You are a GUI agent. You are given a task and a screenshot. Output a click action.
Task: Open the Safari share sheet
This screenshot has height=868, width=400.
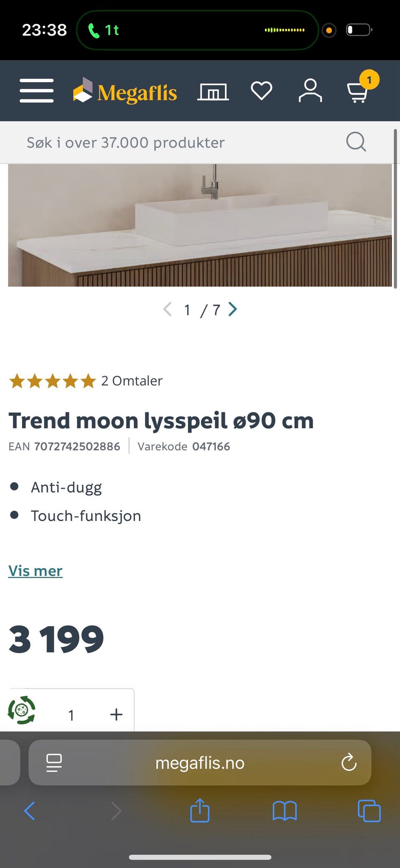tap(200, 811)
